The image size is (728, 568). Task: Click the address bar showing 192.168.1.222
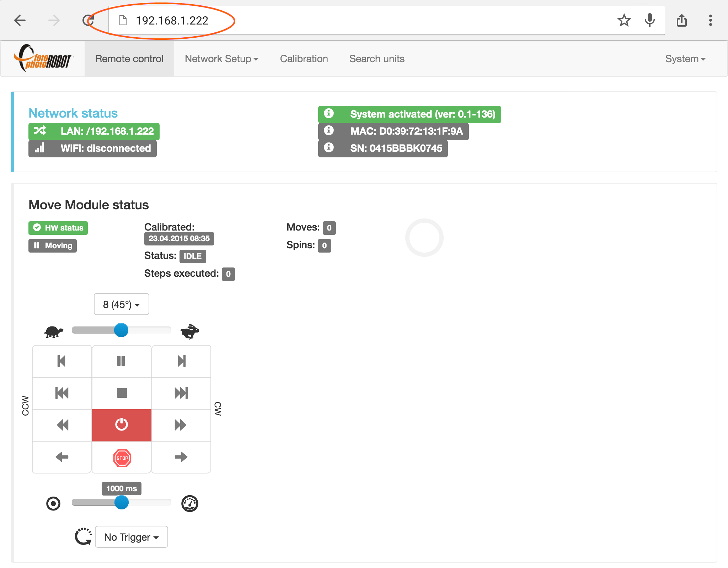click(x=386, y=20)
